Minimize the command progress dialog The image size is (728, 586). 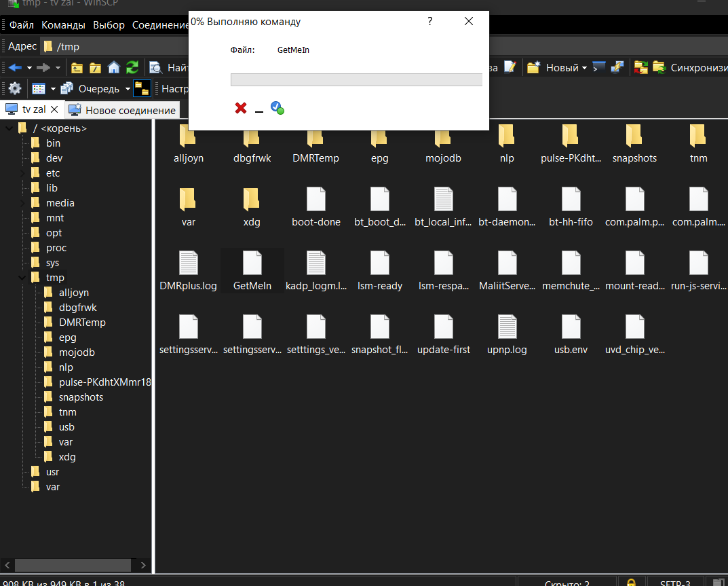259,111
